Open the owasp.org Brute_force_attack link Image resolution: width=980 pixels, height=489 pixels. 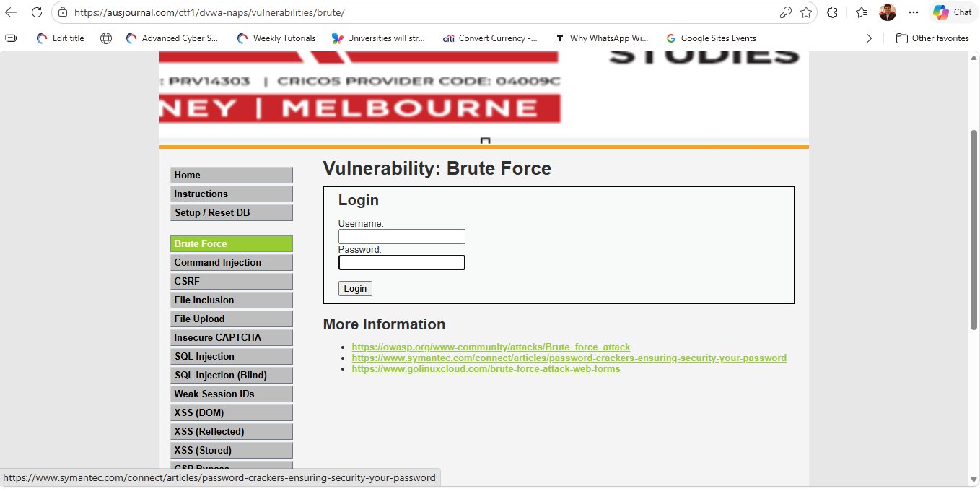coord(491,347)
